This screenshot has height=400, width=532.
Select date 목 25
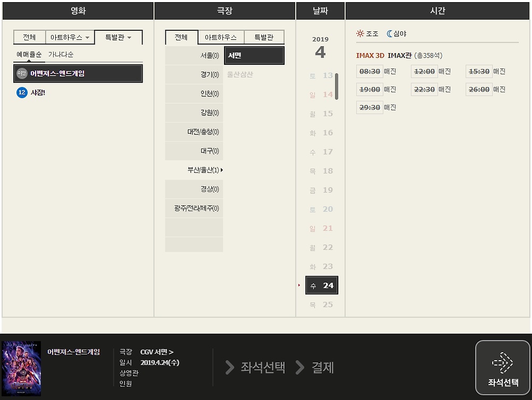click(x=321, y=305)
